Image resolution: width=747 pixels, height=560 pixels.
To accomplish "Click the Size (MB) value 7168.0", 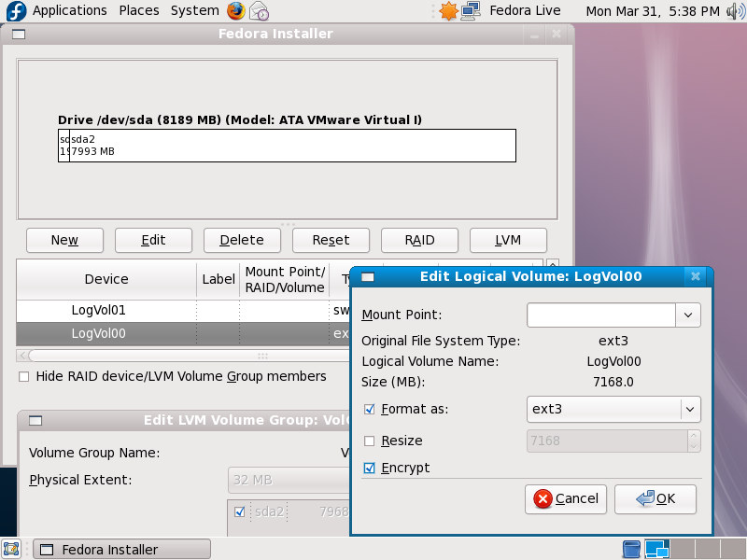I will pos(613,382).
